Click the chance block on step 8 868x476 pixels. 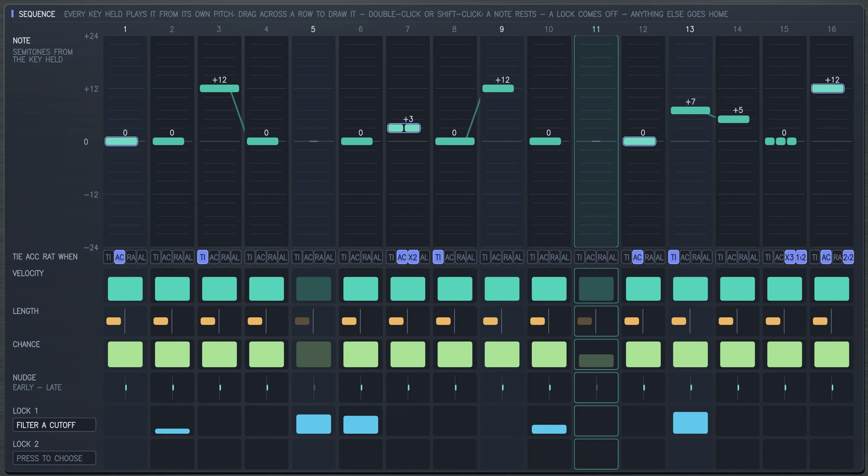(x=455, y=354)
